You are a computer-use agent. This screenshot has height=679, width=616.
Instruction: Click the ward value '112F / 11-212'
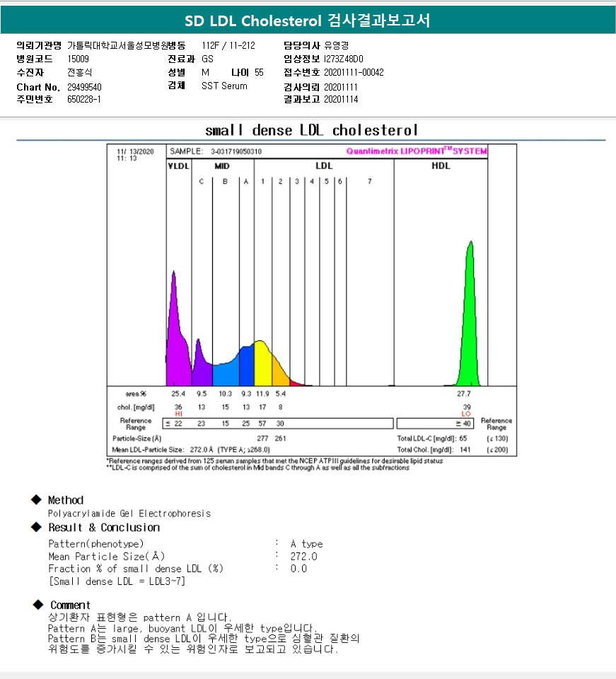[x=228, y=45]
